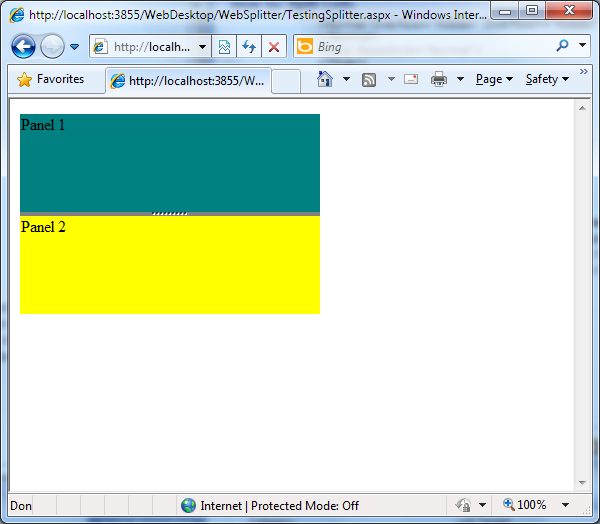Click the RSS feeds icon
Screen dimensions: 600x524
tap(369, 79)
